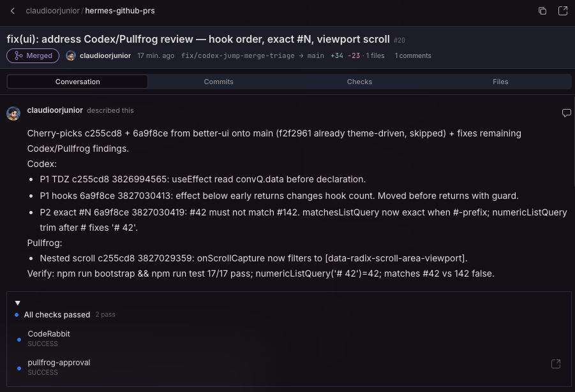Click the claudioorjunior owner breadcrumb

[x=52, y=11]
